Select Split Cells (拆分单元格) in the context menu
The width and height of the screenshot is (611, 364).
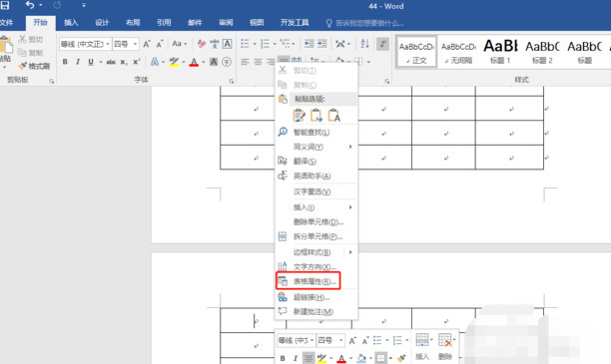coord(316,236)
